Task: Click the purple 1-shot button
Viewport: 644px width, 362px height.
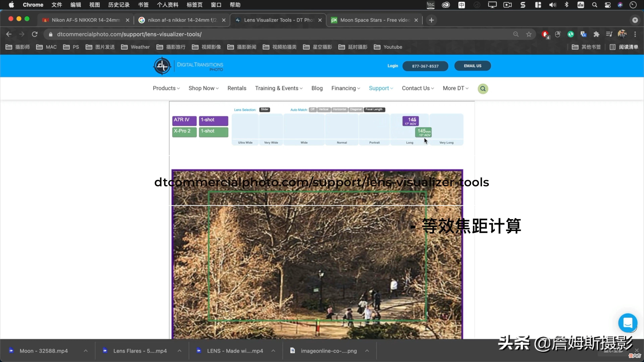Action: pyautogui.click(x=213, y=121)
